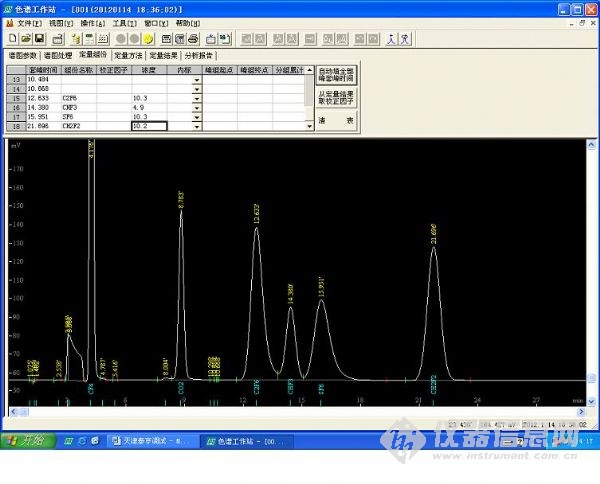This screenshot has width=600, height=484.
Task: Open the 窗口(W) menu
Action: [156, 23]
